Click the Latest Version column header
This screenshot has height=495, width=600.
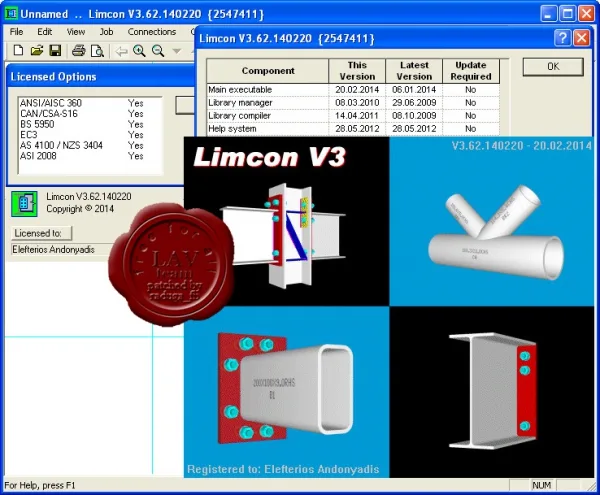click(x=414, y=71)
